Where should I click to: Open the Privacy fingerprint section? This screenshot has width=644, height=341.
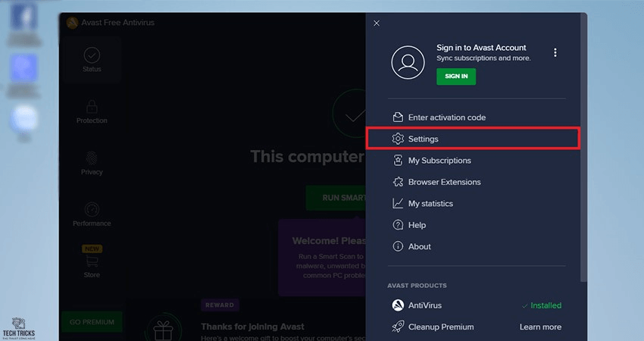[92, 163]
